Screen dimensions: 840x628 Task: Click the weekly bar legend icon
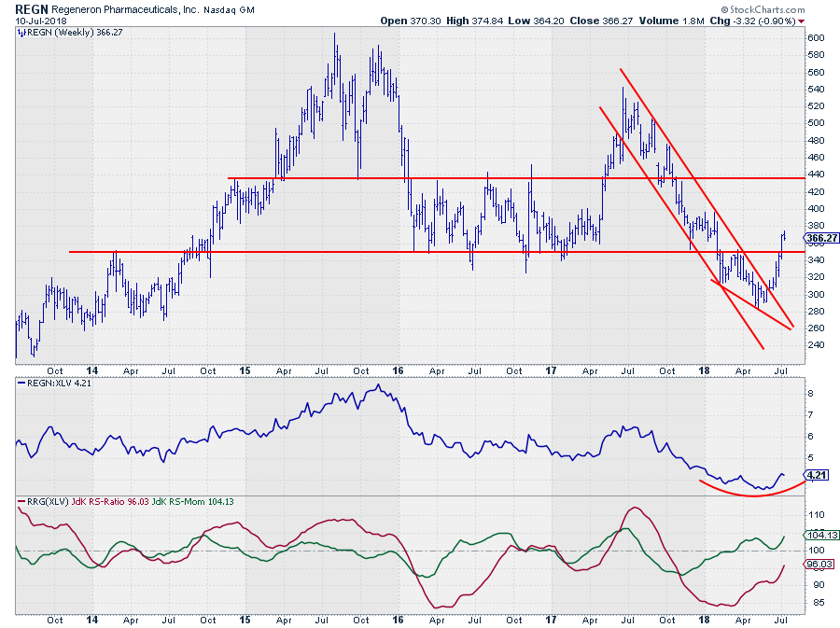click(21, 33)
